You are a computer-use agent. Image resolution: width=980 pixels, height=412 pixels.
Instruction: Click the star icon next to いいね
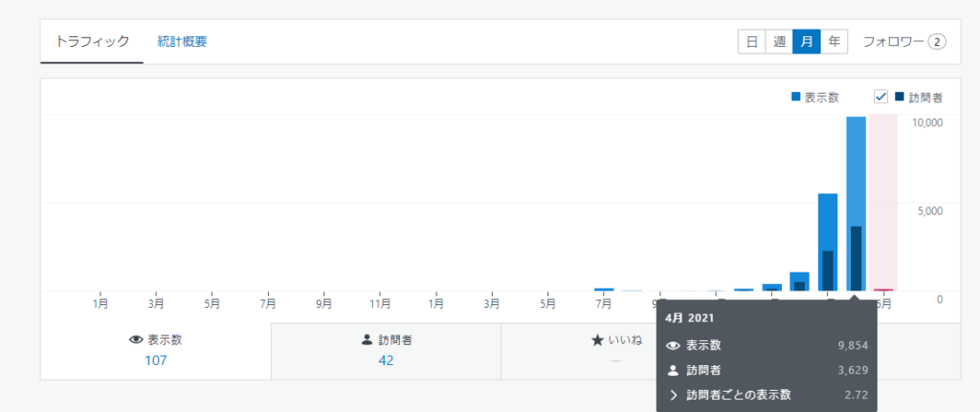[597, 339]
